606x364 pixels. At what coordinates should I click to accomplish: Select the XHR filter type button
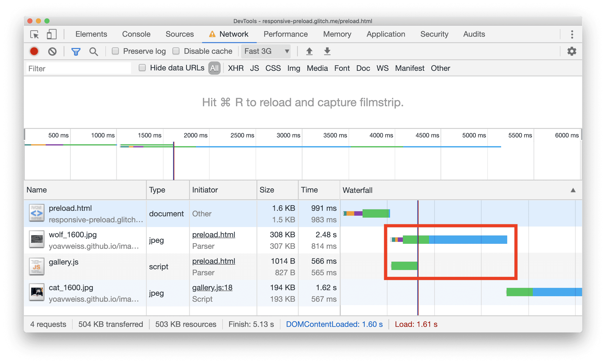coord(236,68)
